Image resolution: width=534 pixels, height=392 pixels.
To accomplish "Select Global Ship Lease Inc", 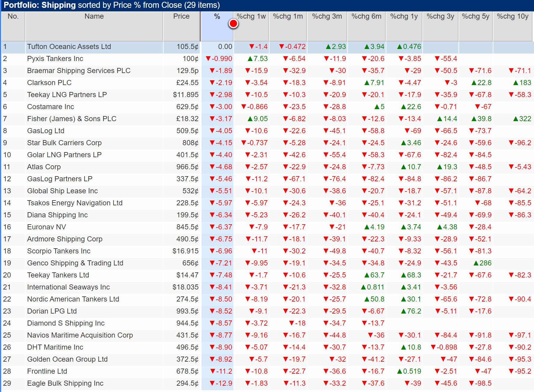I will point(62,191).
